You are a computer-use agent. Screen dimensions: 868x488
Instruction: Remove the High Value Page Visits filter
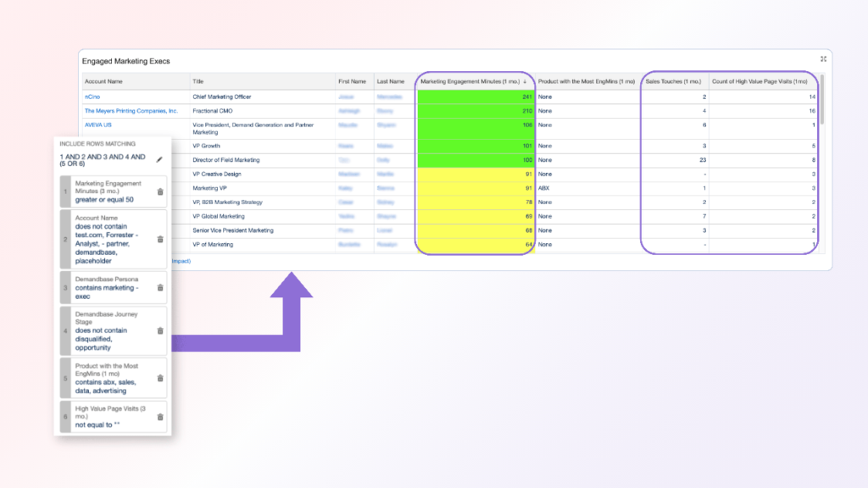click(x=160, y=416)
